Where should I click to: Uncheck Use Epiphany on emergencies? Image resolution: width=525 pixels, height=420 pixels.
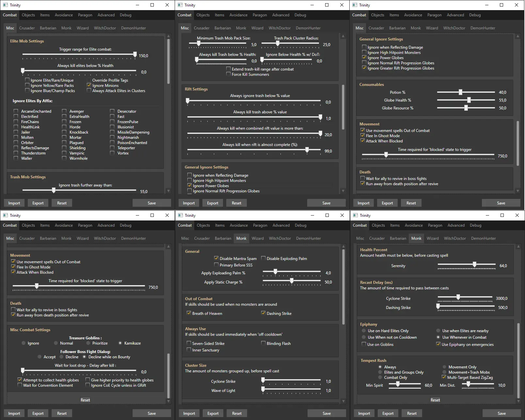pyautogui.click(x=438, y=344)
